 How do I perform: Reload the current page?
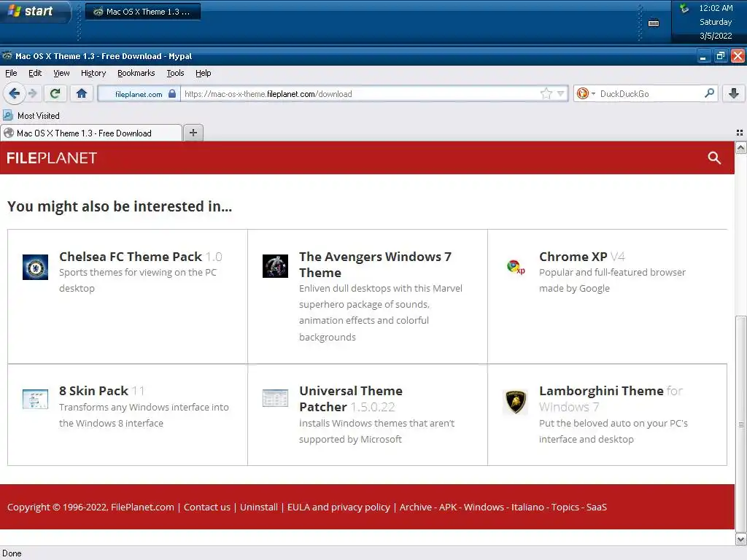pos(55,93)
